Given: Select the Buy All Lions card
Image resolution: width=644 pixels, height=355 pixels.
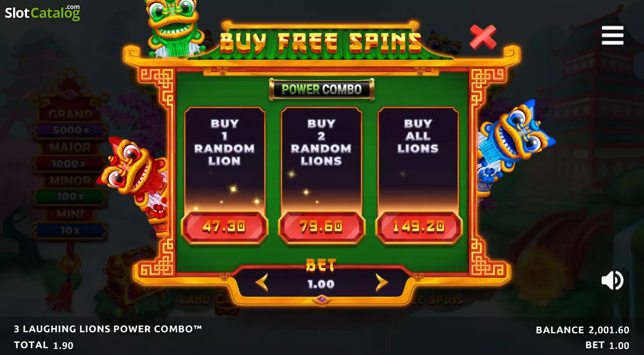Looking at the screenshot, I should pos(418,159).
